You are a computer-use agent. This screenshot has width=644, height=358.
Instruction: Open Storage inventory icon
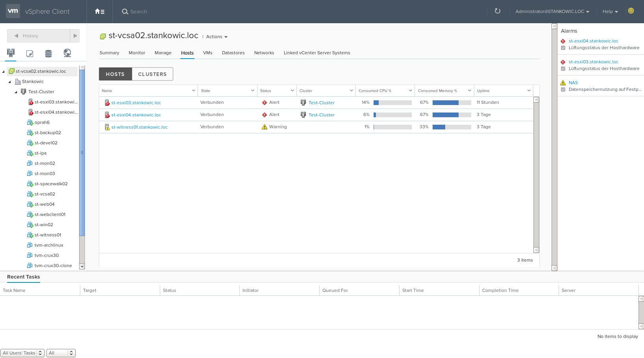pos(48,53)
